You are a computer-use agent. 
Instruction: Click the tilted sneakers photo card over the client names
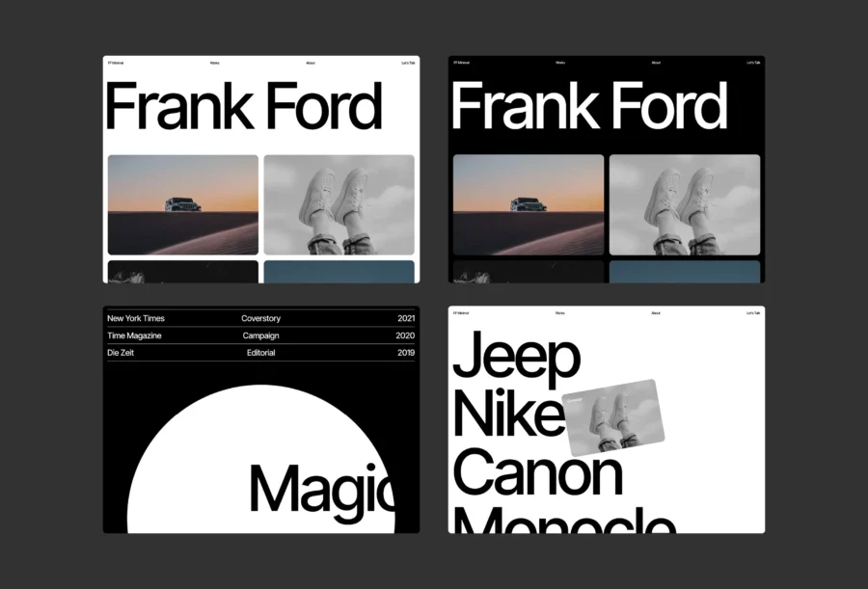[614, 416]
